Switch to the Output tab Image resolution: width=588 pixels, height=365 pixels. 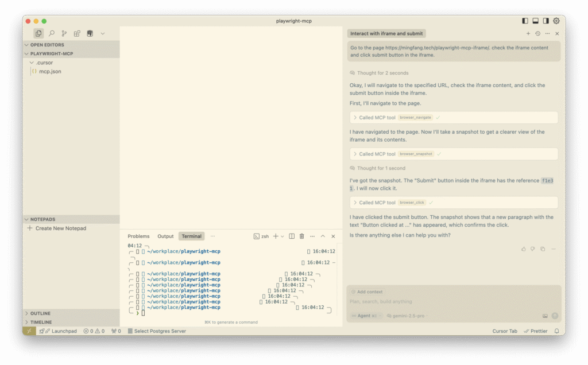click(165, 236)
